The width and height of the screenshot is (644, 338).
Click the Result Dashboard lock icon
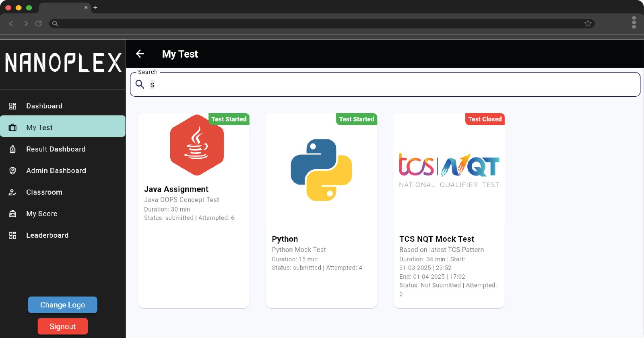click(12, 149)
